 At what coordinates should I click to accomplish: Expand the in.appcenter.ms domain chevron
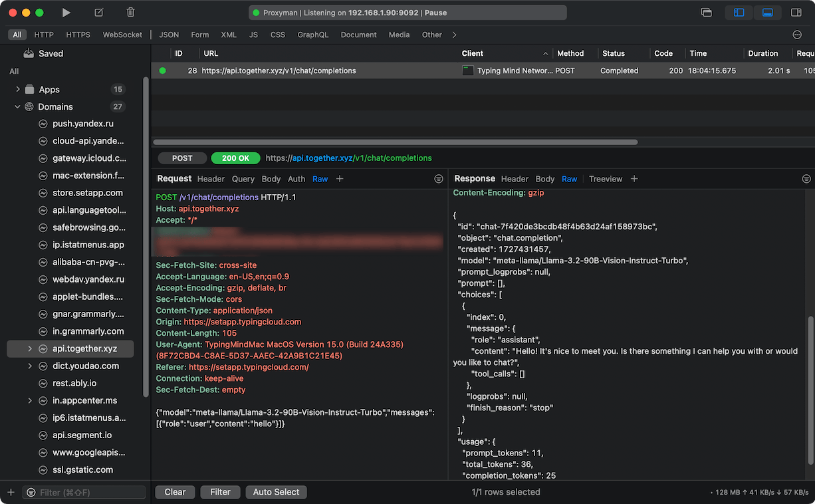click(x=30, y=400)
